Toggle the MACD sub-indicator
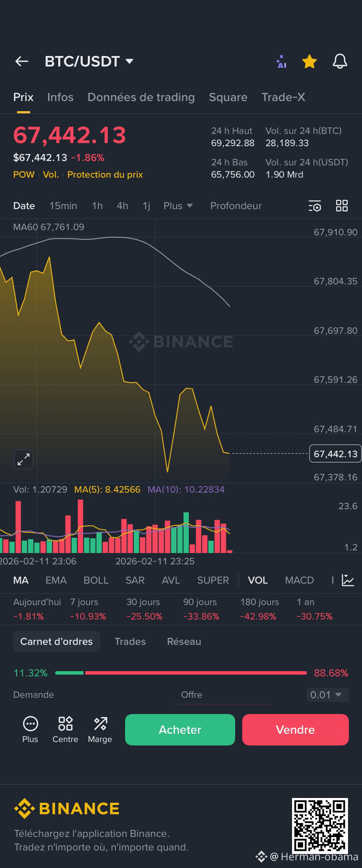Screen dimensions: 362x868 [x=299, y=580]
